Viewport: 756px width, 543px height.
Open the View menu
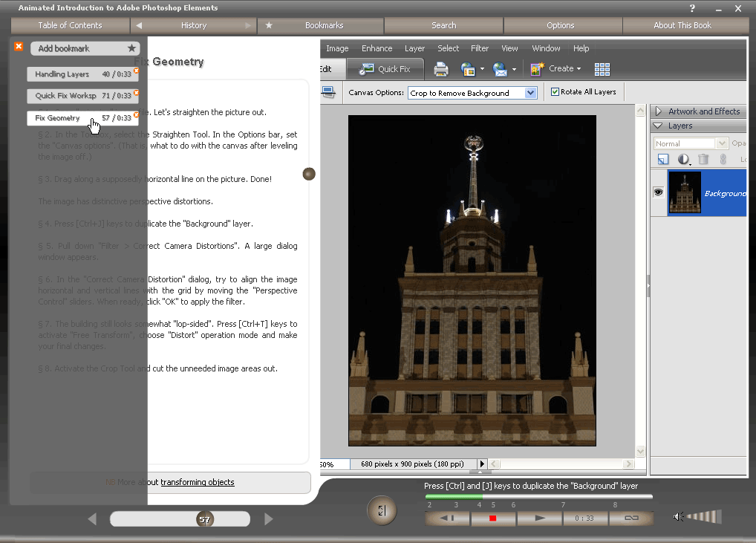509,48
